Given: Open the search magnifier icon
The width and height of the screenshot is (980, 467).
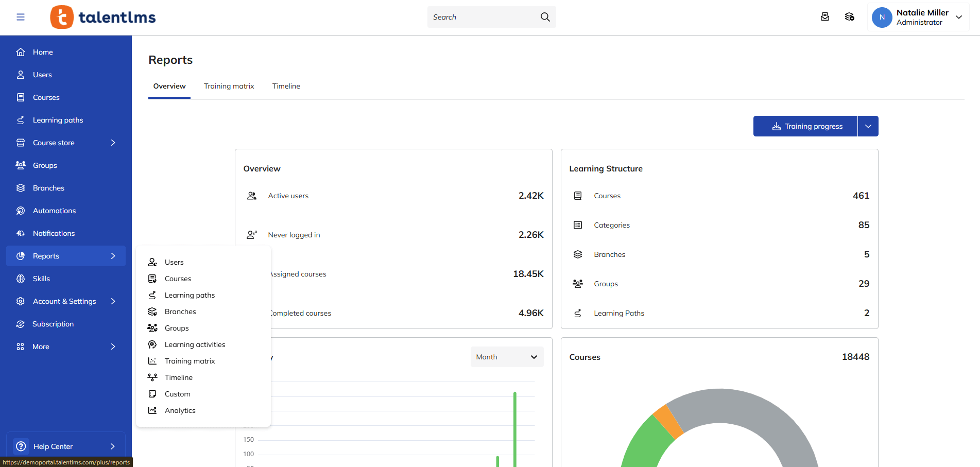Looking at the screenshot, I should 544,17.
